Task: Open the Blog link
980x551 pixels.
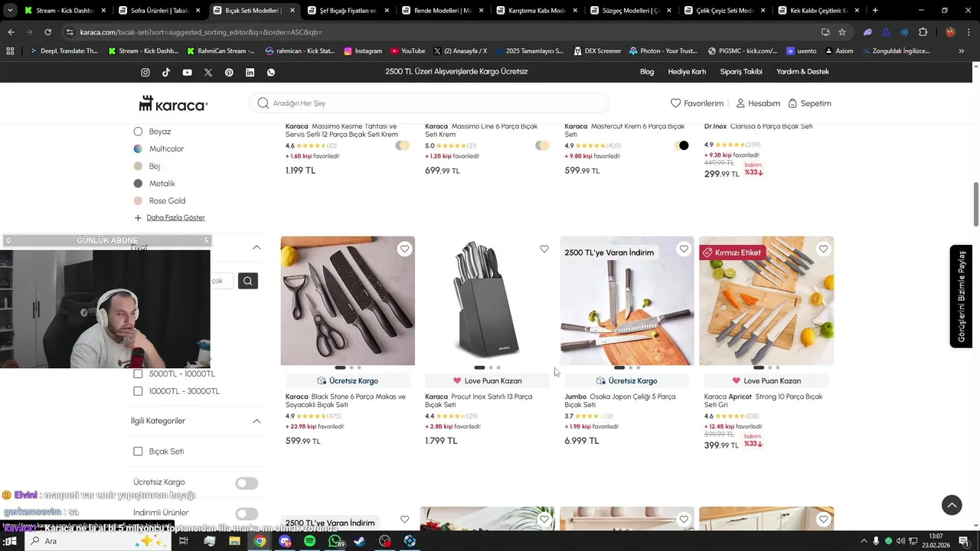Action: pos(647,71)
